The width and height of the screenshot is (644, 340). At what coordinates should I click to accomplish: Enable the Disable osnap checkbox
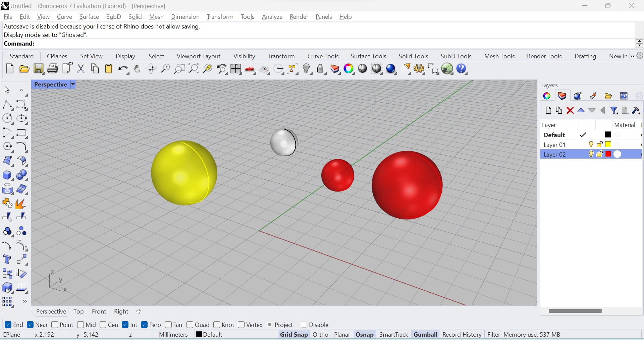pyautogui.click(x=304, y=325)
